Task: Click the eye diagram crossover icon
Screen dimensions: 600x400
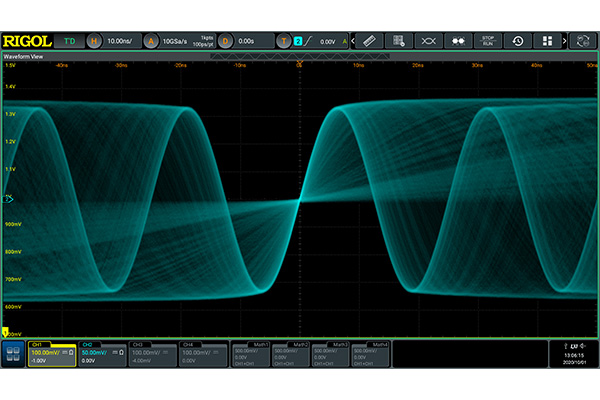Action: tap(428, 41)
